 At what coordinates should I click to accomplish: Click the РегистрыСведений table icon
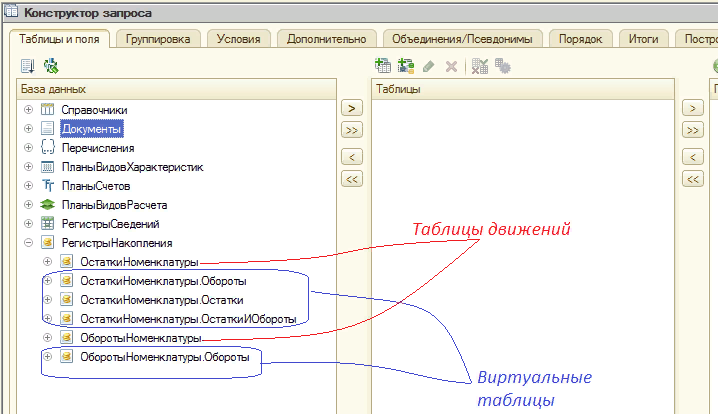point(48,223)
